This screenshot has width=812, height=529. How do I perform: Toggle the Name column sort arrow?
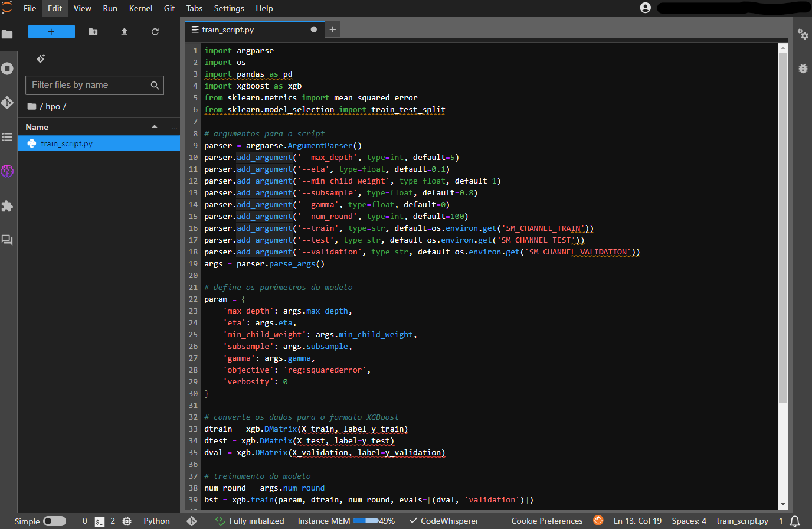[x=155, y=126]
